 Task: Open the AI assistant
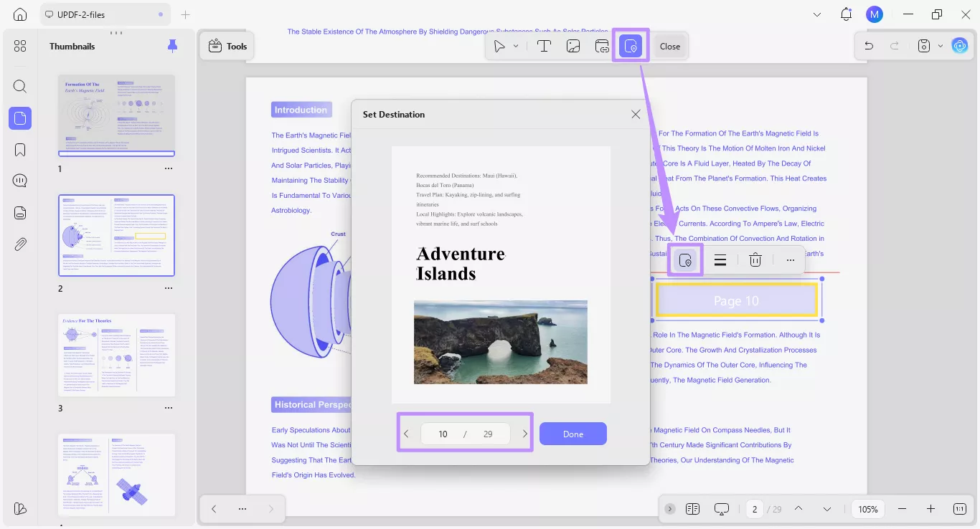point(960,45)
